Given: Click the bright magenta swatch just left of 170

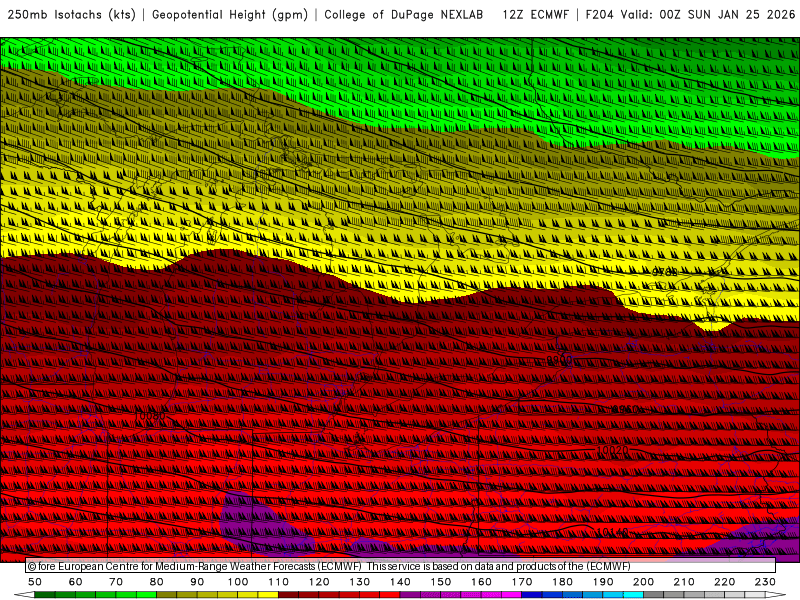Looking at the screenshot, I should [x=512, y=595].
